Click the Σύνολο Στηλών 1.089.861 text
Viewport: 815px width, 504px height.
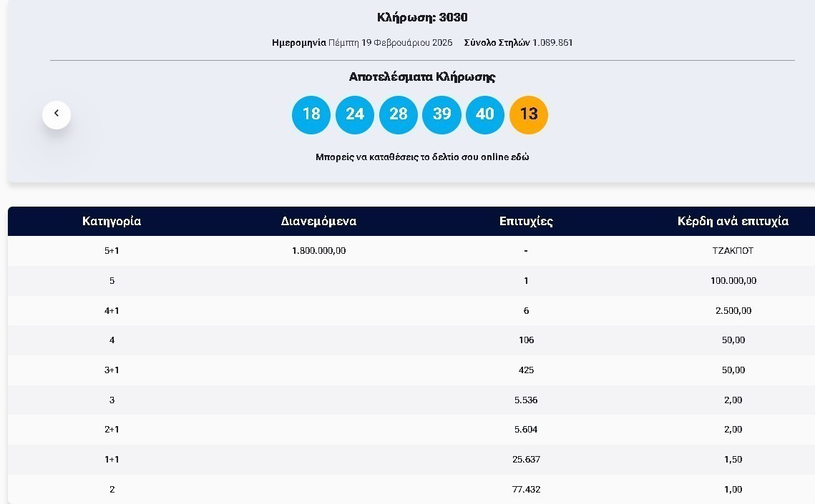pyautogui.click(x=518, y=43)
